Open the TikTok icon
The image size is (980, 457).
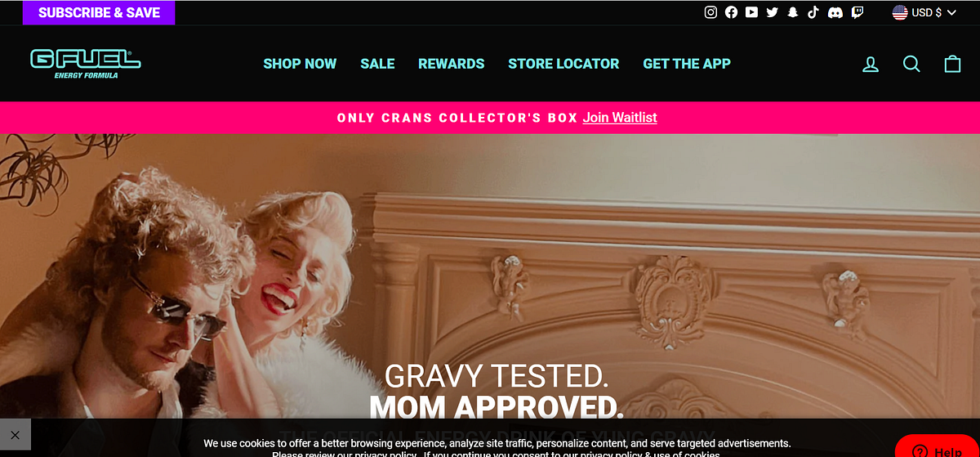[x=813, y=12]
